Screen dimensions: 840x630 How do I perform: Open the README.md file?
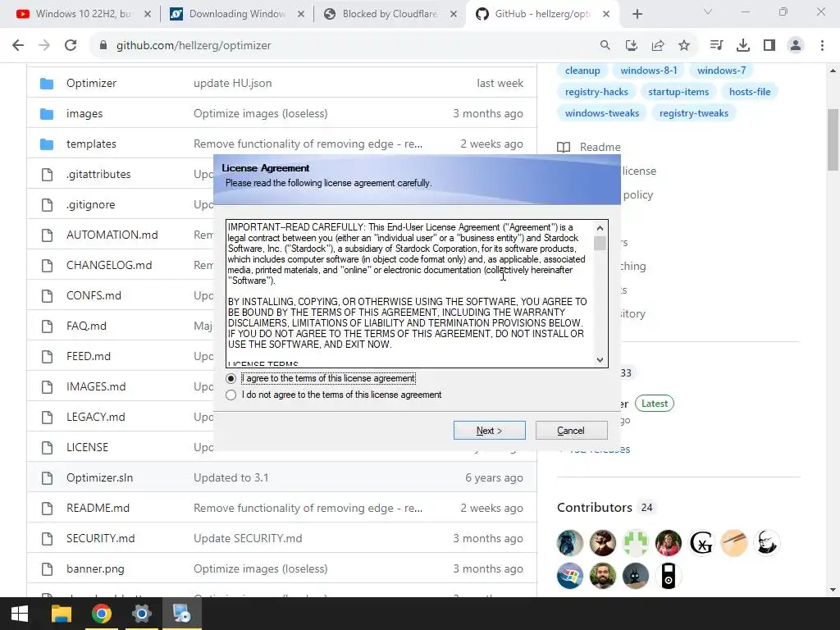pyautogui.click(x=98, y=509)
